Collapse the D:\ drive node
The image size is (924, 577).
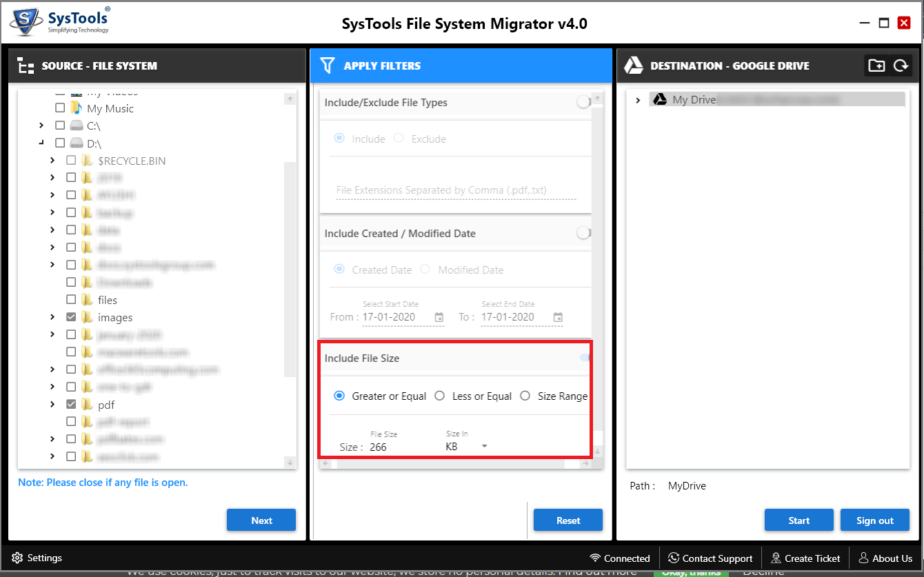tap(41, 143)
